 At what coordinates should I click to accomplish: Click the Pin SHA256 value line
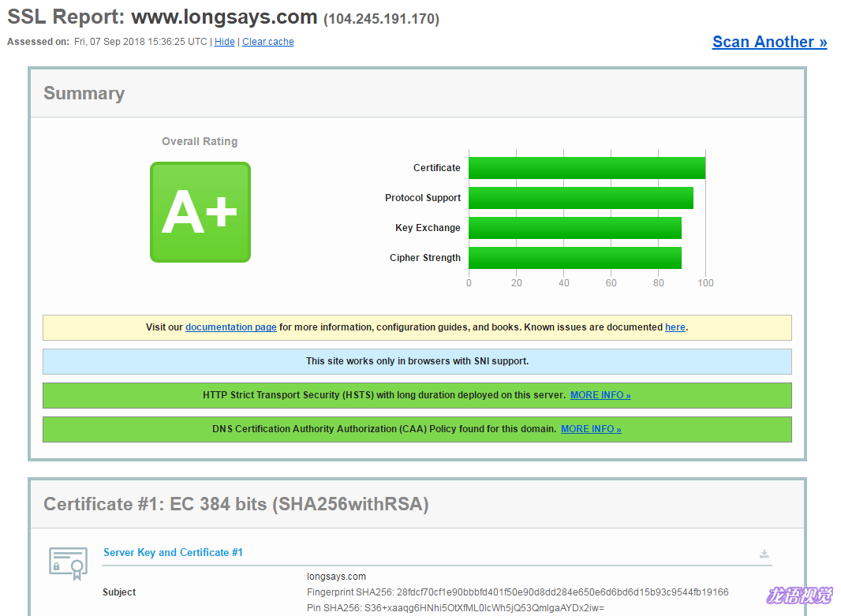(x=455, y=608)
